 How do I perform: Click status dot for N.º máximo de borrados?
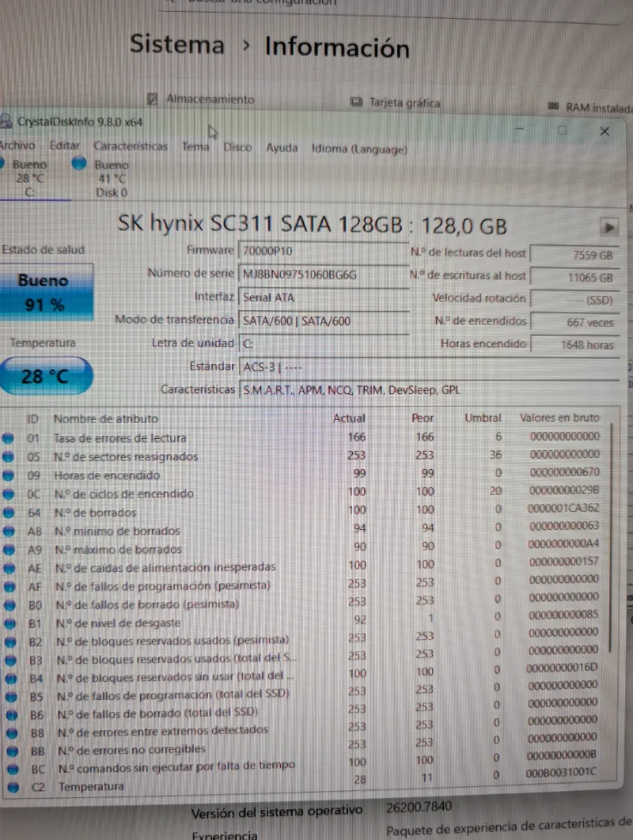[x=9, y=550]
